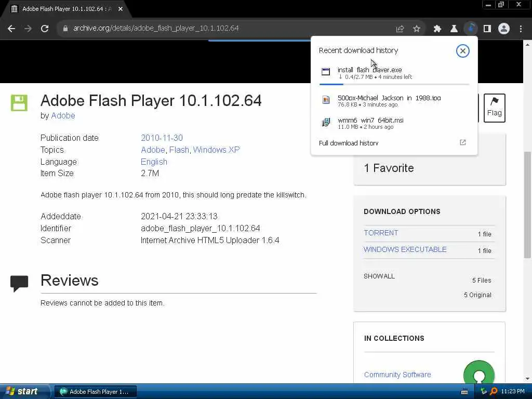Screen dimensions: 532x399
Task: Click the flash player download progress bar
Action: tap(394, 84)
